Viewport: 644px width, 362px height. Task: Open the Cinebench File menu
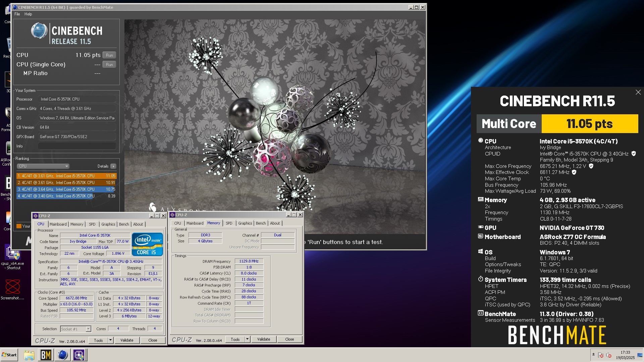pyautogui.click(x=17, y=14)
